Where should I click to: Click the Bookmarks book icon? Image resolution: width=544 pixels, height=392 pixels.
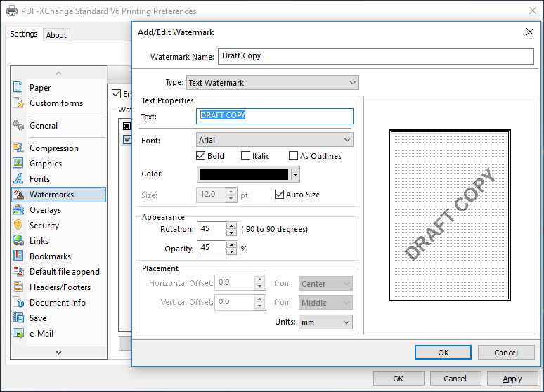click(x=18, y=256)
